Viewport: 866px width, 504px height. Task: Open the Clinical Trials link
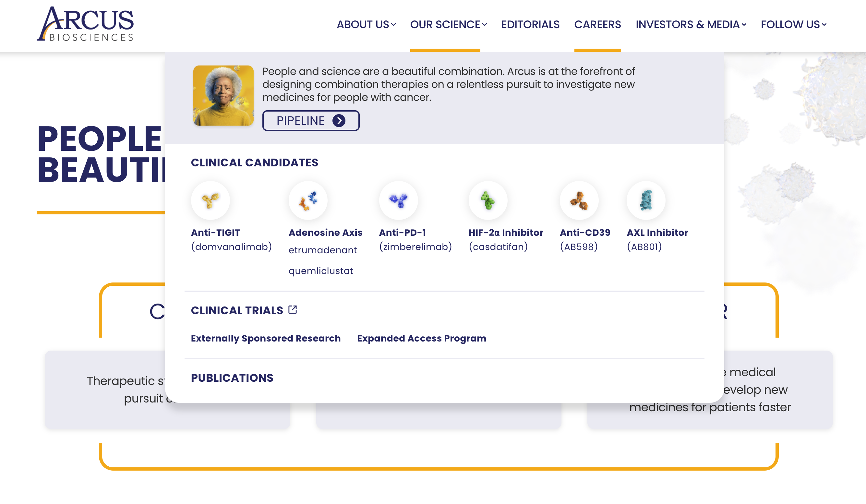(x=237, y=311)
